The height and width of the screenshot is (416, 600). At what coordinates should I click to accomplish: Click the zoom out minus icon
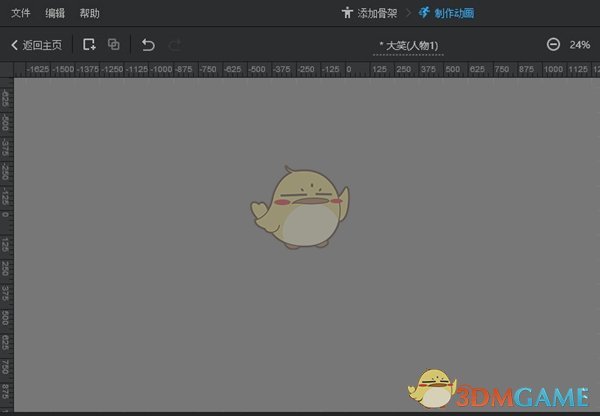pos(553,44)
